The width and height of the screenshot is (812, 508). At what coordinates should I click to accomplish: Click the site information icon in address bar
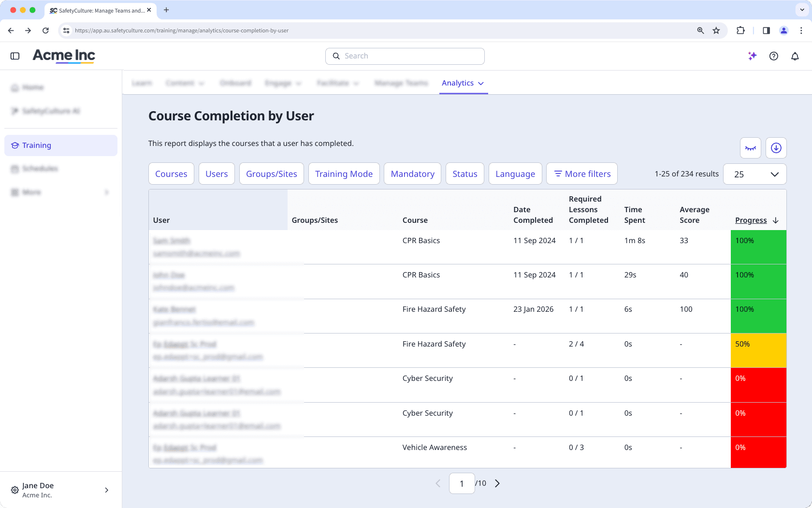pyautogui.click(x=66, y=30)
